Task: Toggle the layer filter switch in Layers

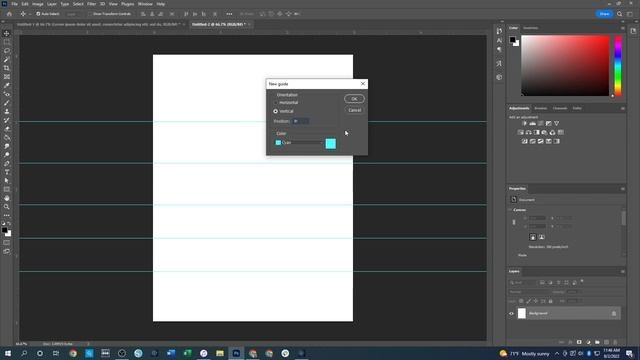Action: 582,281
